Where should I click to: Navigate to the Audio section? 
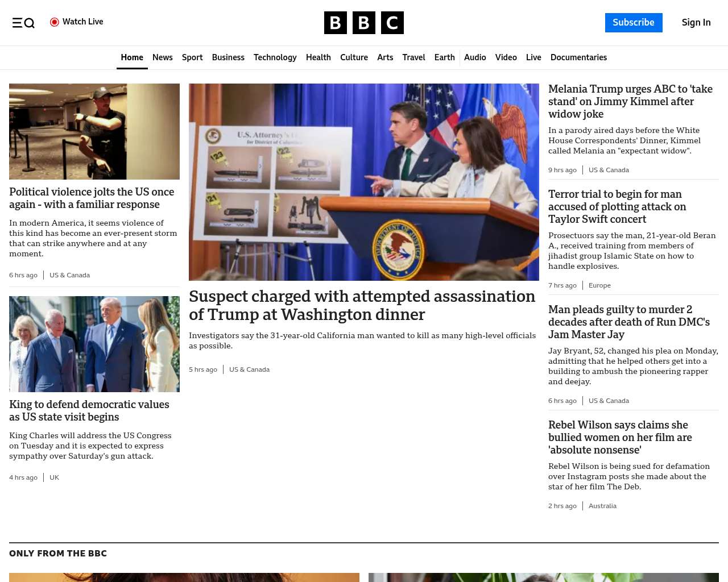475,57
